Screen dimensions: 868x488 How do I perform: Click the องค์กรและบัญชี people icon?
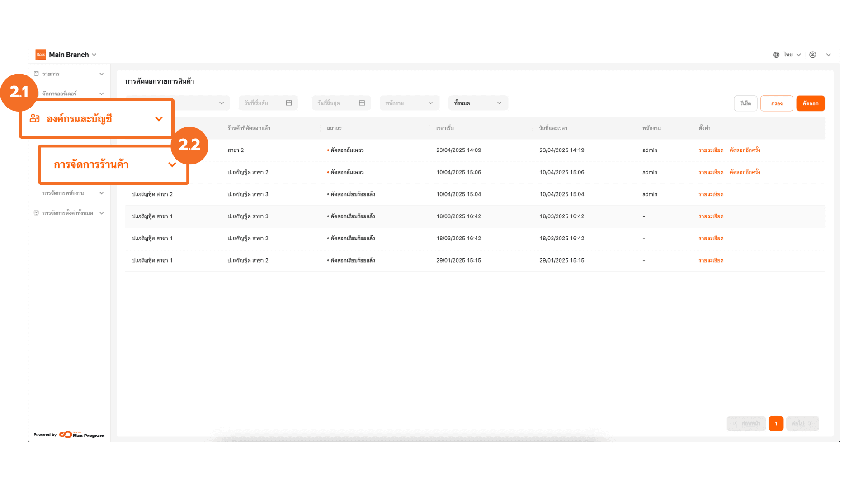pyautogui.click(x=35, y=118)
